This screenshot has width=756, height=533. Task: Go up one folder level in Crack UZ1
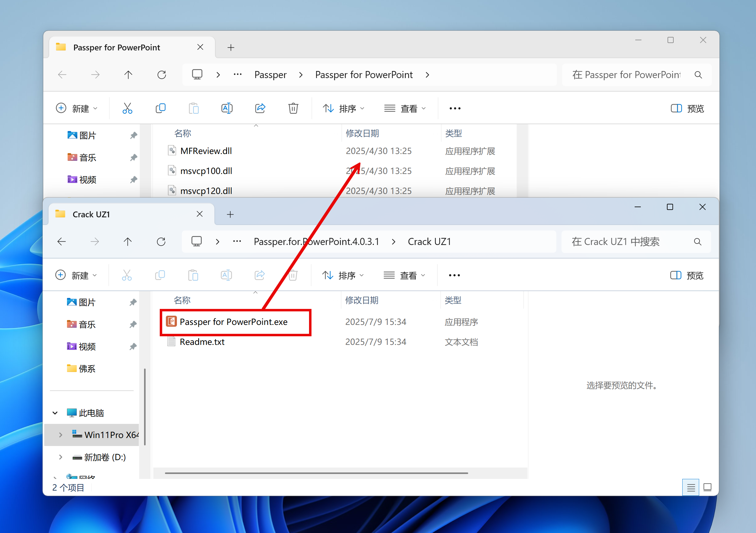coord(128,242)
